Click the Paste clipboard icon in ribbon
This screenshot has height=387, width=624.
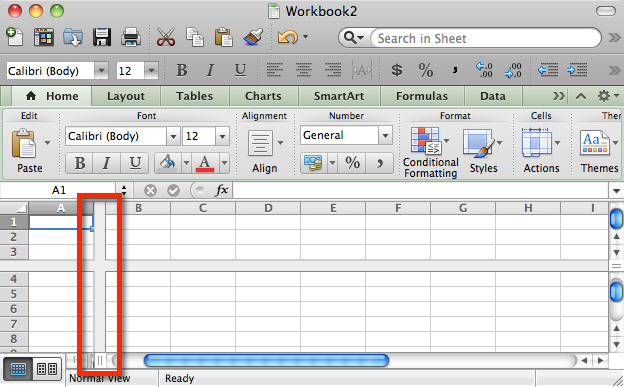coord(24,143)
